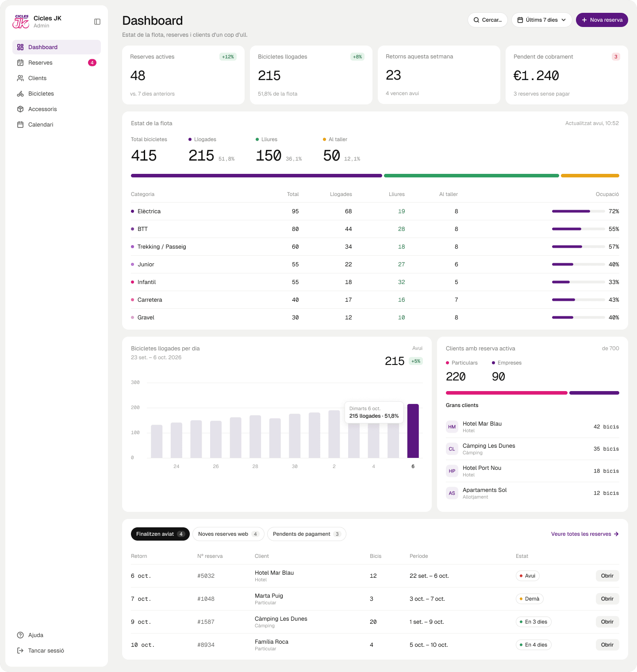This screenshot has height=672, width=637.
Task: Click the Trekking / Passeig category row
Action: [375, 247]
